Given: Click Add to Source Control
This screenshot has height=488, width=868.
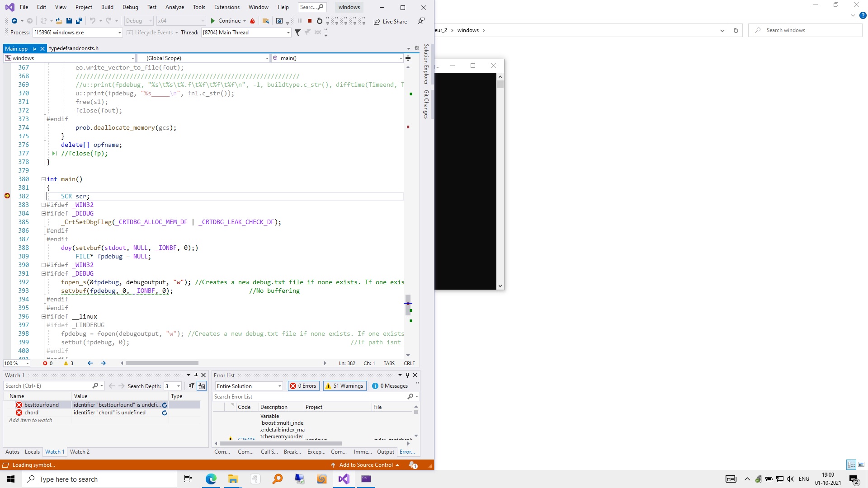Looking at the screenshot, I should [366, 465].
